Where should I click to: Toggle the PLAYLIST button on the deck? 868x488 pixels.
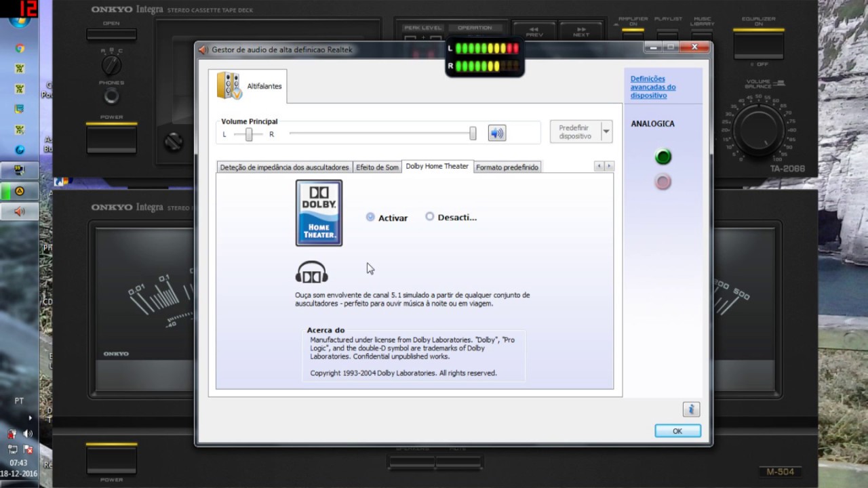point(668,34)
